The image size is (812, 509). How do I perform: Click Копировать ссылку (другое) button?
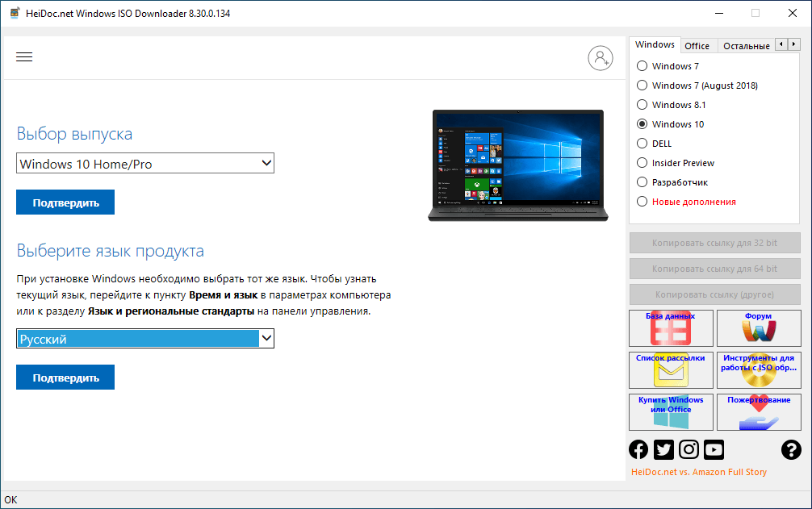tap(714, 294)
